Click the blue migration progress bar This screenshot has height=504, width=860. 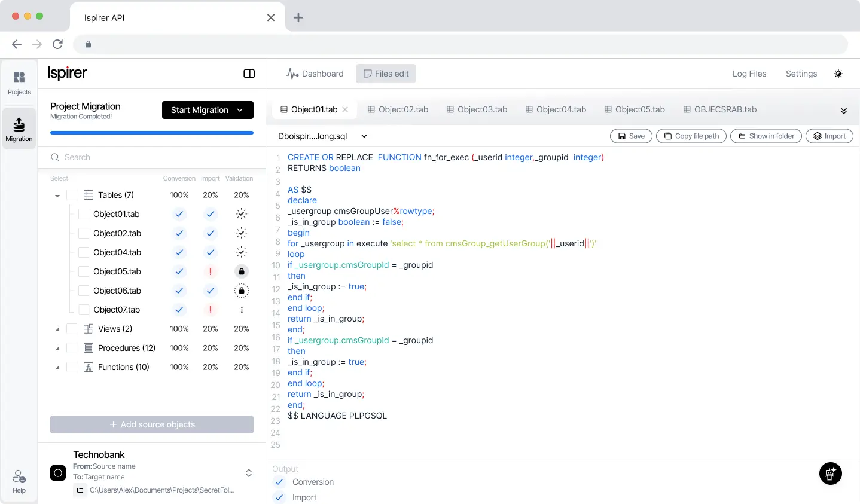(152, 133)
